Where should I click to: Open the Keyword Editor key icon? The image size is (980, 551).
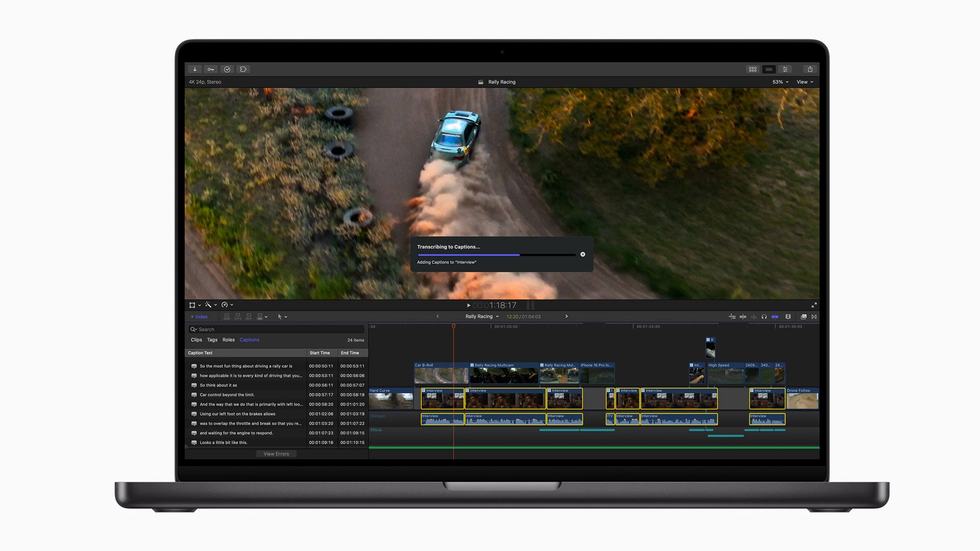[x=211, y=69]
